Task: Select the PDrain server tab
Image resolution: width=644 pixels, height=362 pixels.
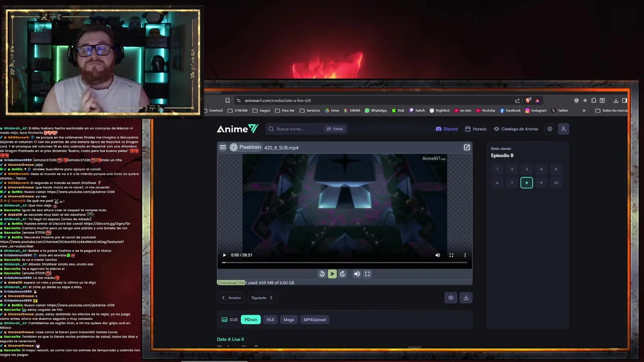Action: (251, 320)
